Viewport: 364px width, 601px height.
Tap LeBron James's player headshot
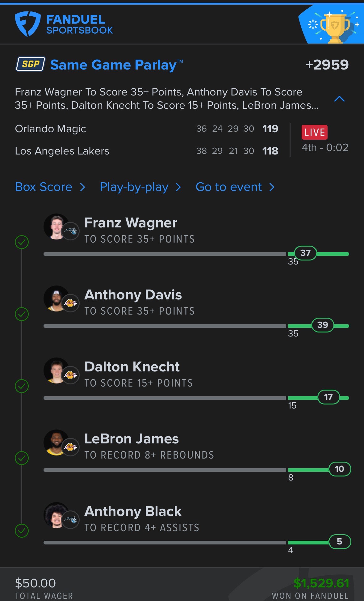(56, 442)
